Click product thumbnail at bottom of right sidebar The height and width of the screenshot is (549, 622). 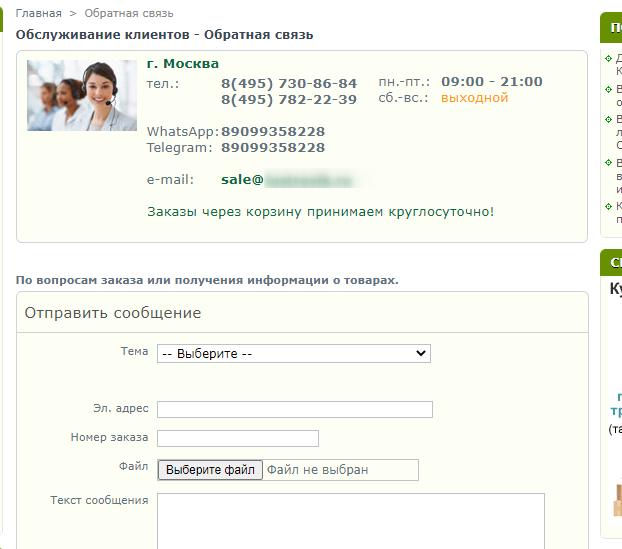coord(615,495)
